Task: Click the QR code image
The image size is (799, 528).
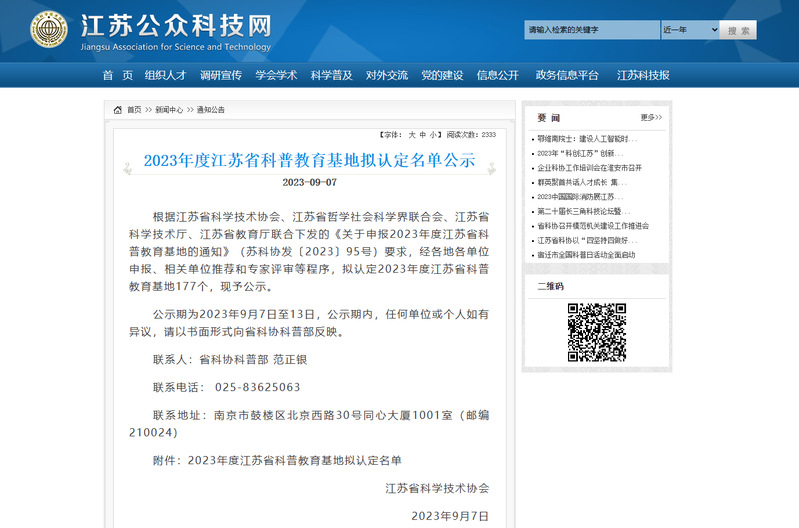Action: 597,331
